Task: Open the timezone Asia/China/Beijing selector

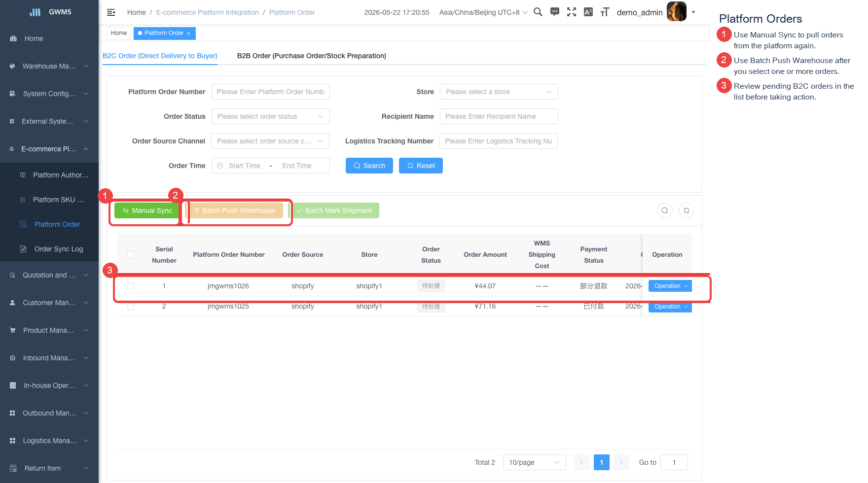Action: pyautogui.click(x=483, y=12)
